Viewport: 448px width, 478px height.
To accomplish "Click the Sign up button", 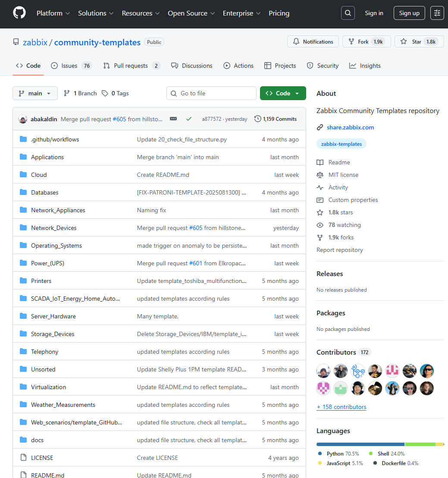I will tap(409, 13).
